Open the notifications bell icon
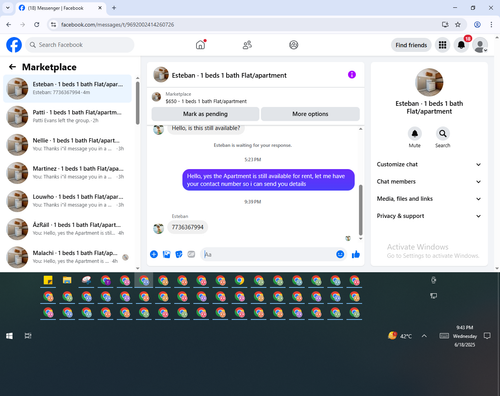 click(461, 45)
